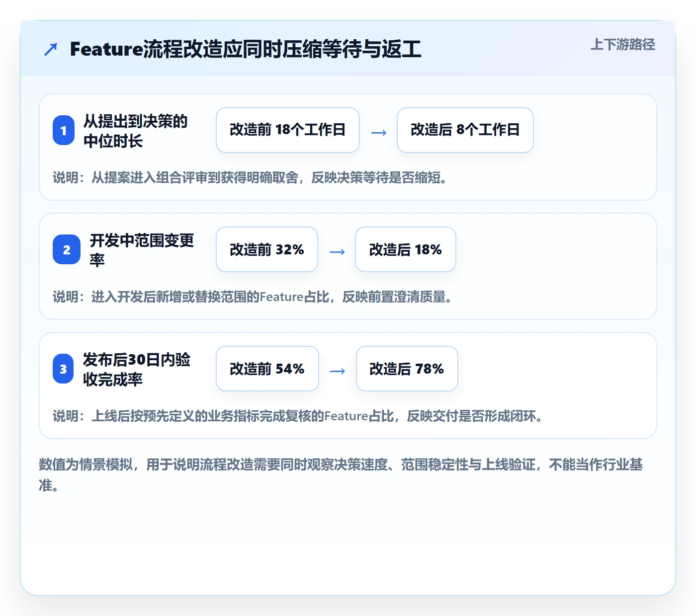Select the note about 从提案进入组合评审
Image resolution: width=696 pixels, height=616 pixels.
point(251,177)
